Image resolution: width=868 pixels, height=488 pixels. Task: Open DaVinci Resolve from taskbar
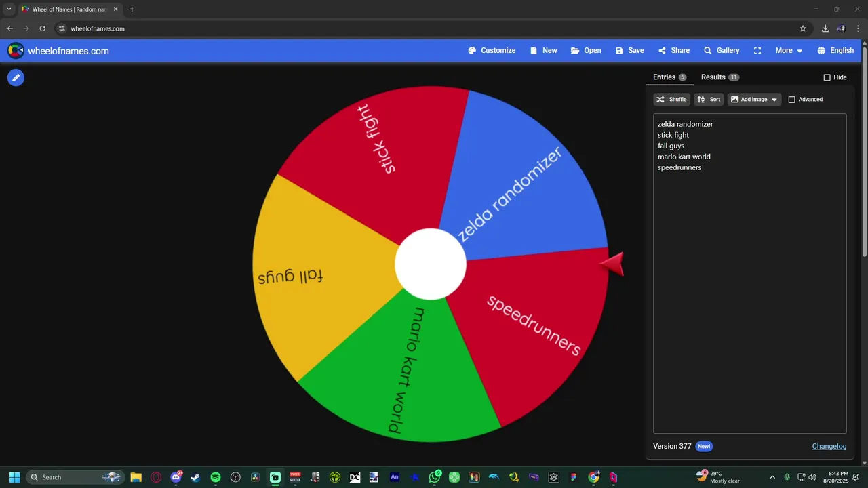(255, 477)
